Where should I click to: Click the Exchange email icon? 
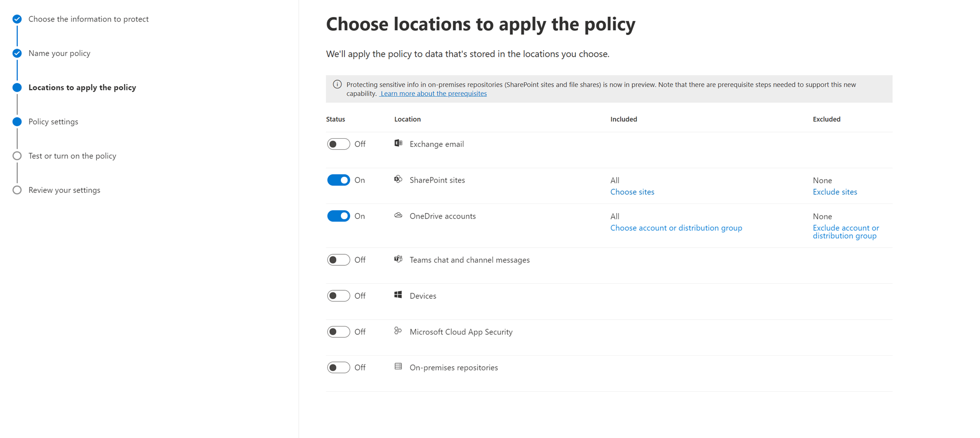coord(398,143)
